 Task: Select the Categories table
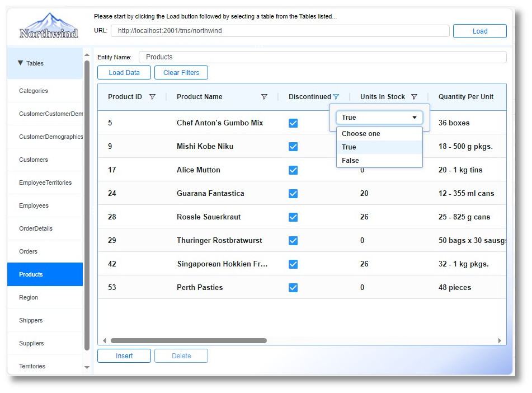[x=33, y=91]
